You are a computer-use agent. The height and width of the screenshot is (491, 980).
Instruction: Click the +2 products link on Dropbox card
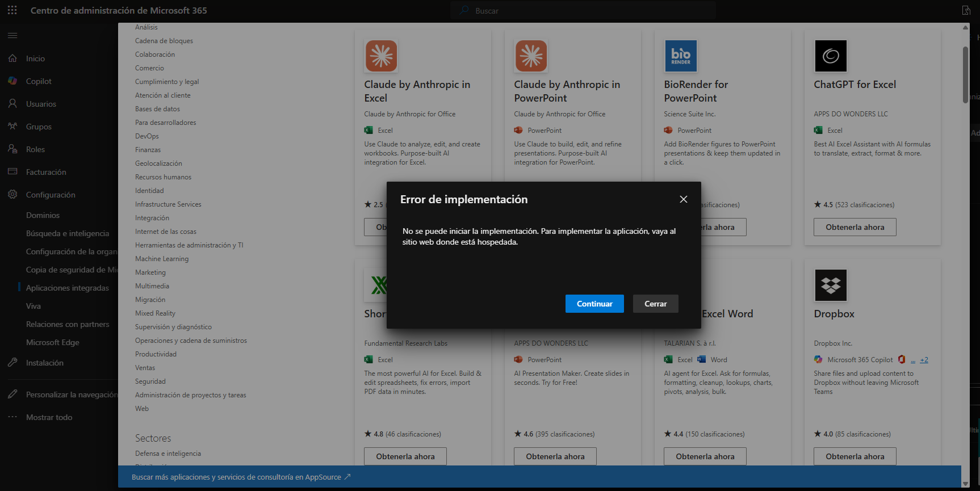click(x=924, y=360)
